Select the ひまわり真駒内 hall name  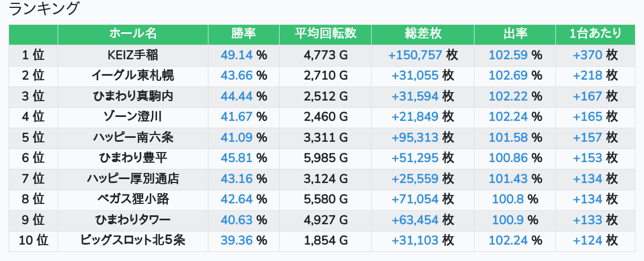point(133,96)
